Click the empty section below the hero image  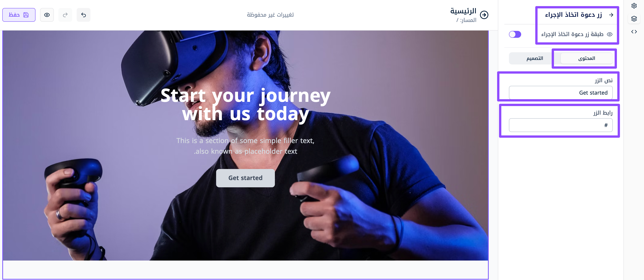point(245,270)
